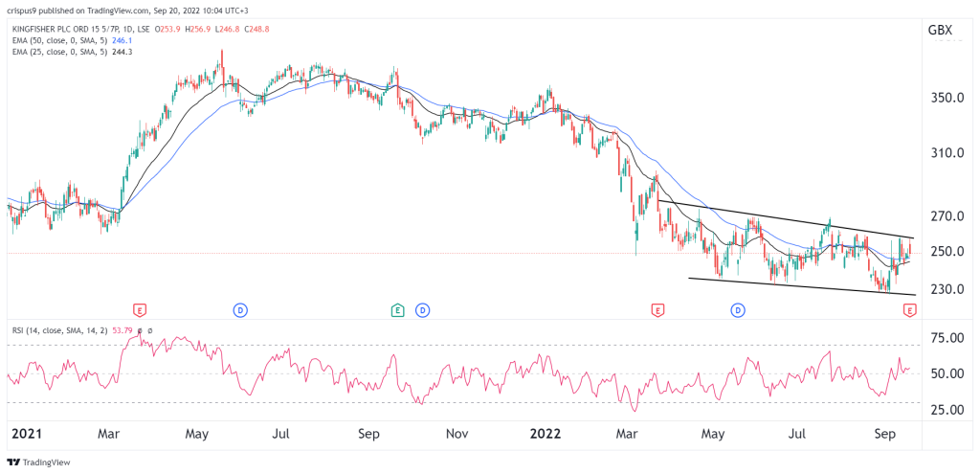Viewport: 980px width, 474px height.
Task: Click the Nov label on time axis
Action: (457, 434)
